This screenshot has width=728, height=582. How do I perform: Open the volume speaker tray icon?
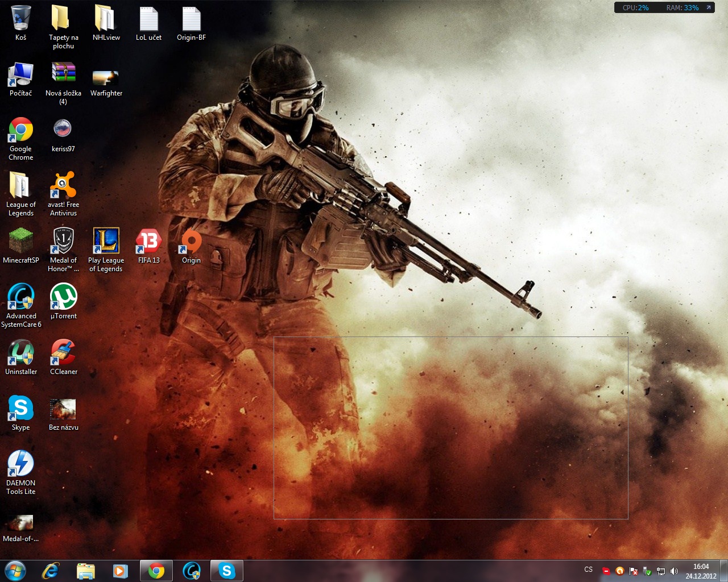pyautogui.click(x=674, y=571)
